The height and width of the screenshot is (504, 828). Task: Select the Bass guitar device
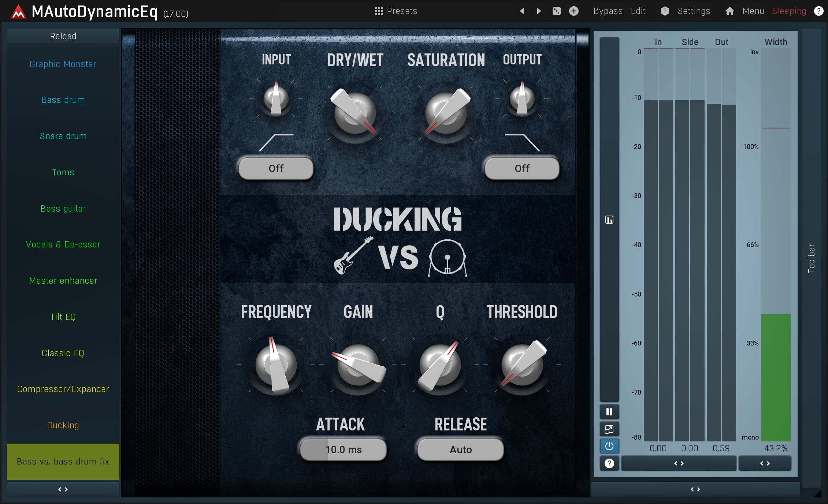click(x=63, y=209)
